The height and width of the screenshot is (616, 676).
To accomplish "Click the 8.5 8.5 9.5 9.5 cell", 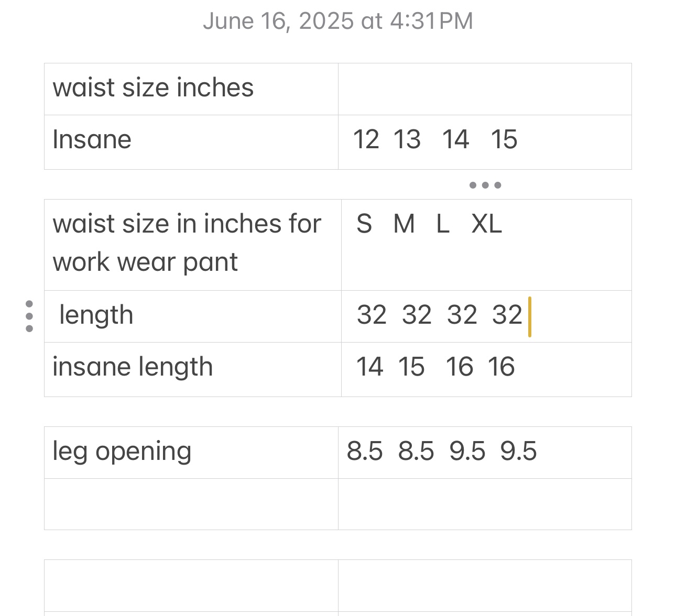I will click(485, 453).
